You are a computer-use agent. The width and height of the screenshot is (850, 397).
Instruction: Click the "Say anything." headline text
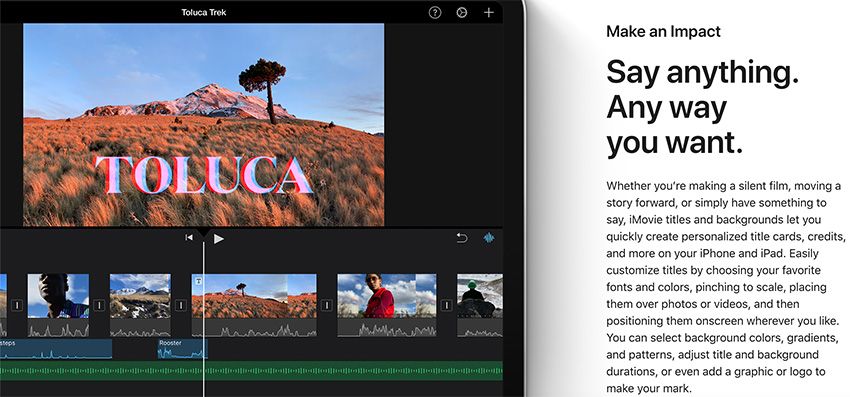[x=703, y=72]
